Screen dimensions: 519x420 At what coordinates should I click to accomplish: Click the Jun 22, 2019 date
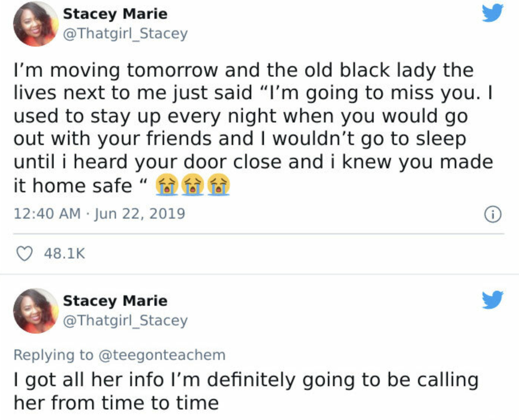coord(140,214)
